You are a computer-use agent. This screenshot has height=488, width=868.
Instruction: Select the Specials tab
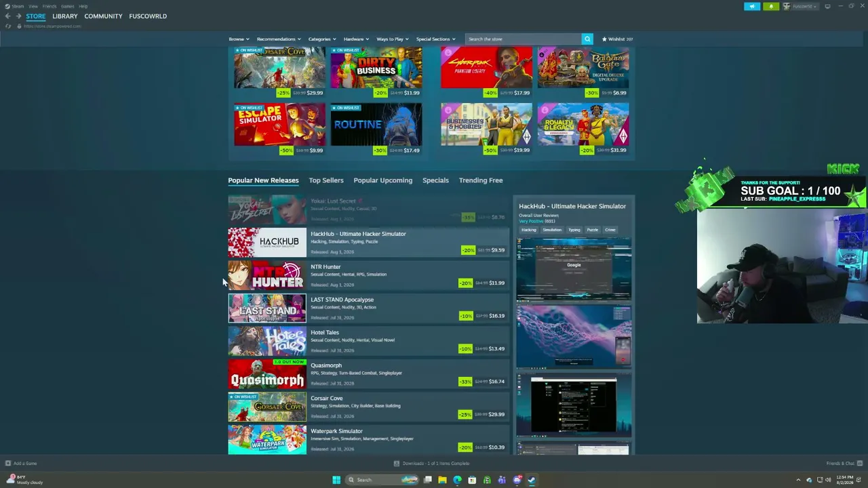click(x=435, y=180)
